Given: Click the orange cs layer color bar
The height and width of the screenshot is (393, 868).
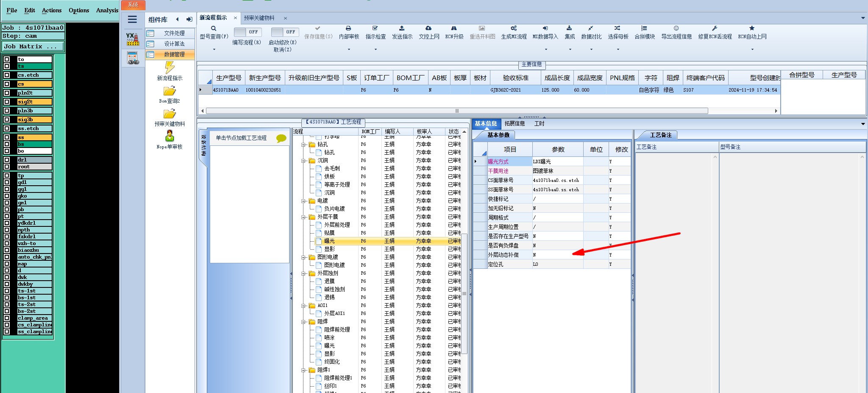Looking at the screenshot, I should (x=34, y=84).
